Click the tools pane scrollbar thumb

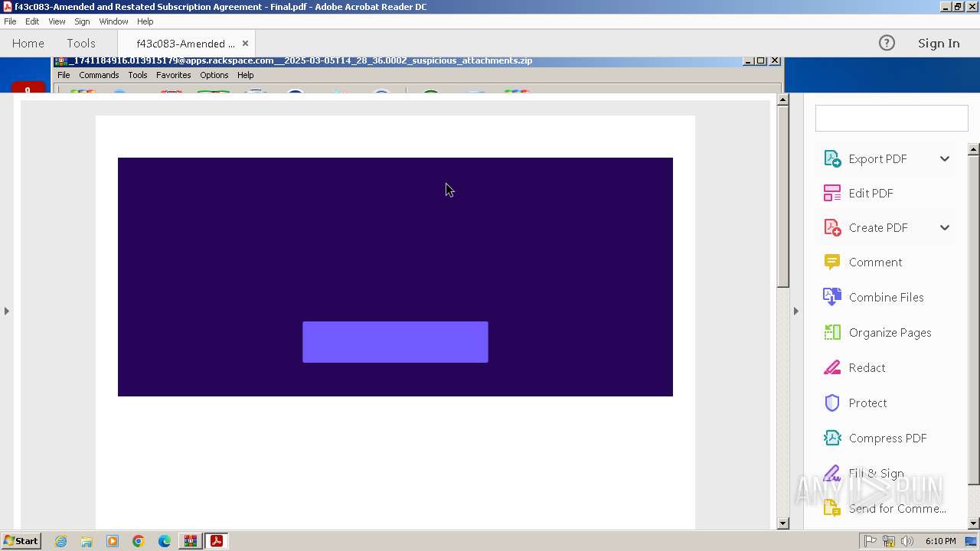974,319
